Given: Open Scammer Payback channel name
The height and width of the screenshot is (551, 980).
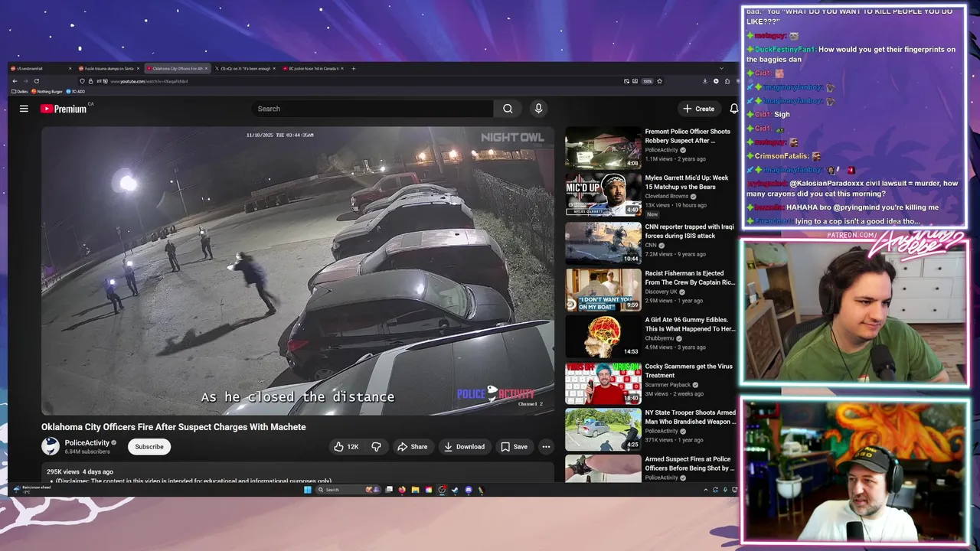Looking at the screenshot, I should tap(668, 385).
